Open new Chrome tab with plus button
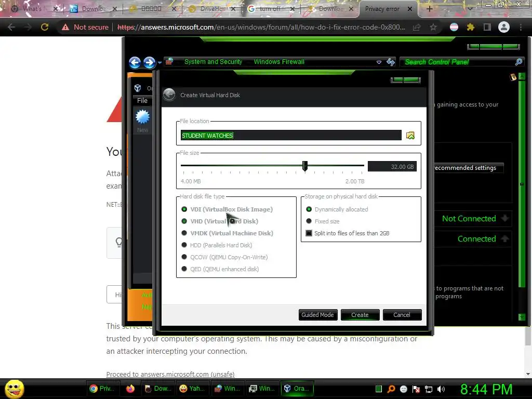 429,9
